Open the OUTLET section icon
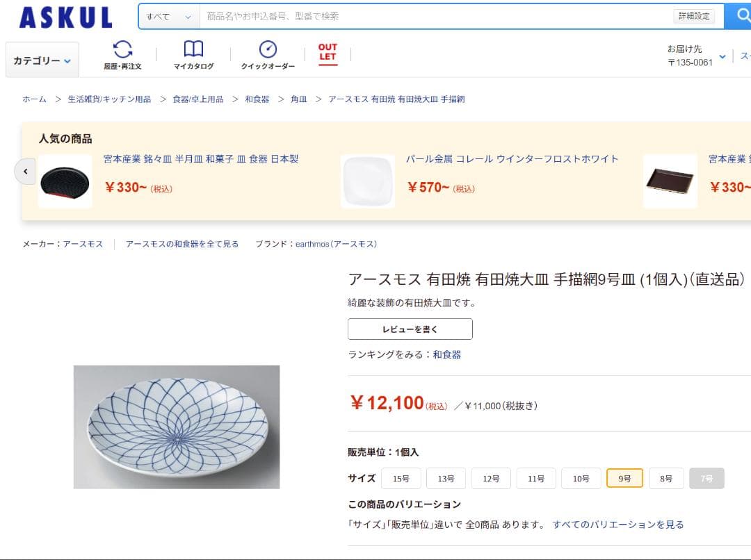The height and width of the screenshot is (560, 751). (x=327, y=50)
